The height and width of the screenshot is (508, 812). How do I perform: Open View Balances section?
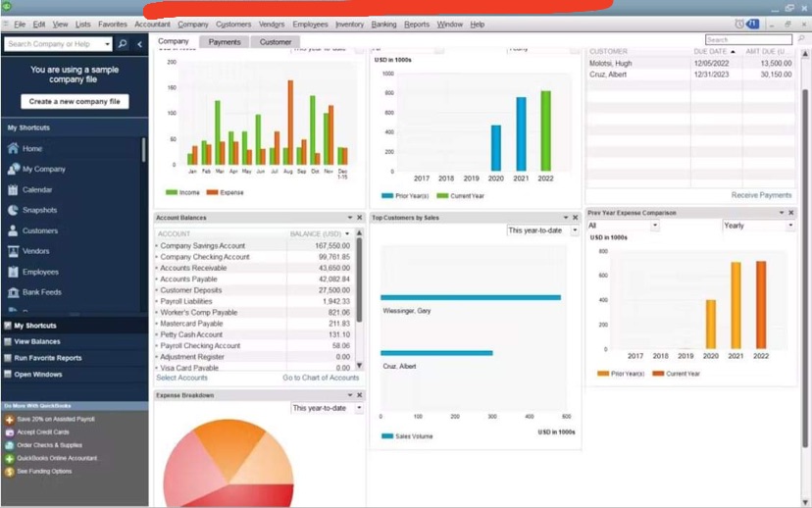[74, 342]
